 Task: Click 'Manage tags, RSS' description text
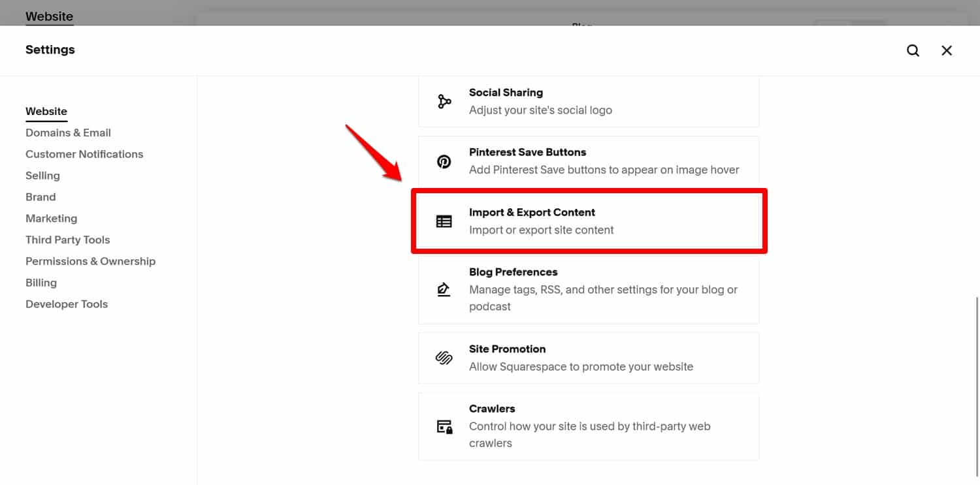click(603, 298)
